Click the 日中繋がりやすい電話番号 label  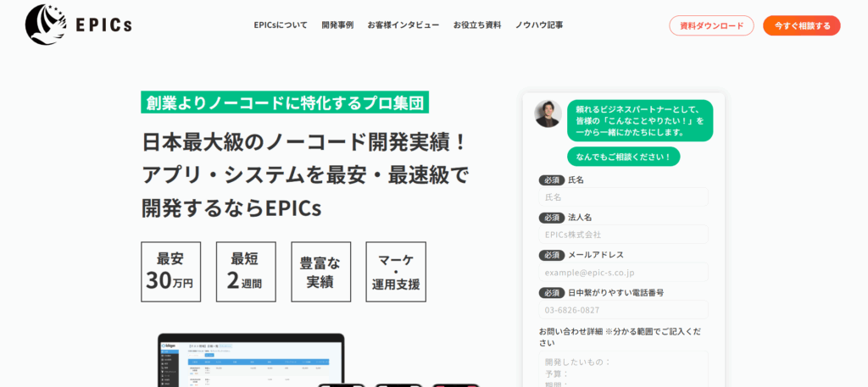click(615, 293)
